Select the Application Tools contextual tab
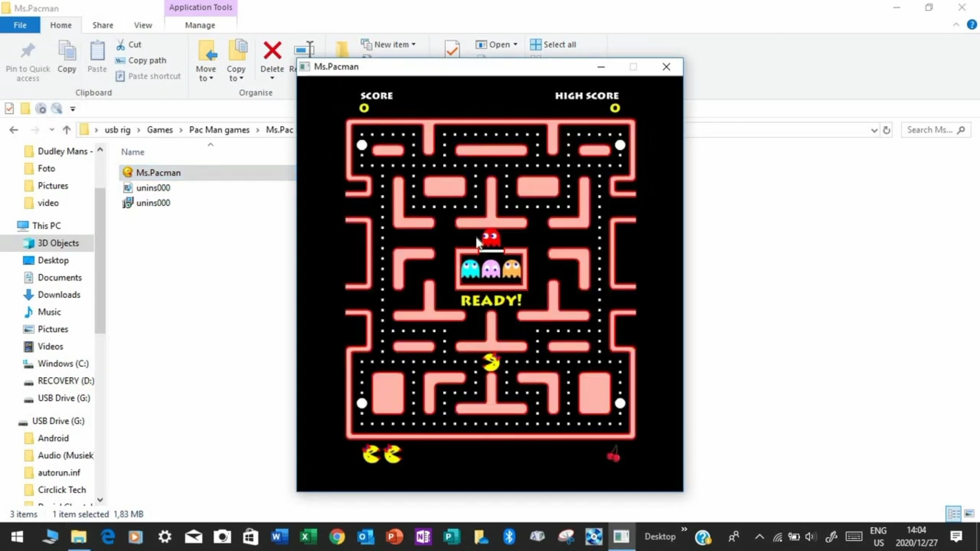This screenshot has height=551, width=980. click(201, 7)
